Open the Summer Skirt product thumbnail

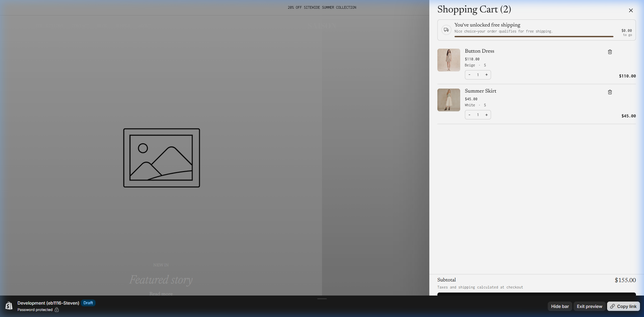pos(449,100)
